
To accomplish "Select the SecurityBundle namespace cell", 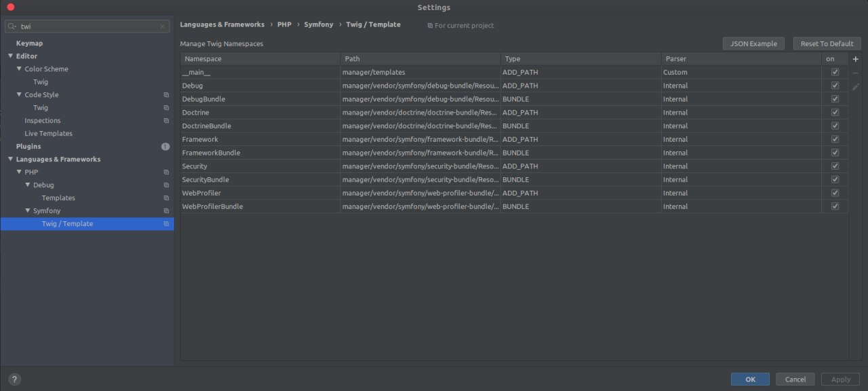I will pyautogui.click(x=260, y=180).
